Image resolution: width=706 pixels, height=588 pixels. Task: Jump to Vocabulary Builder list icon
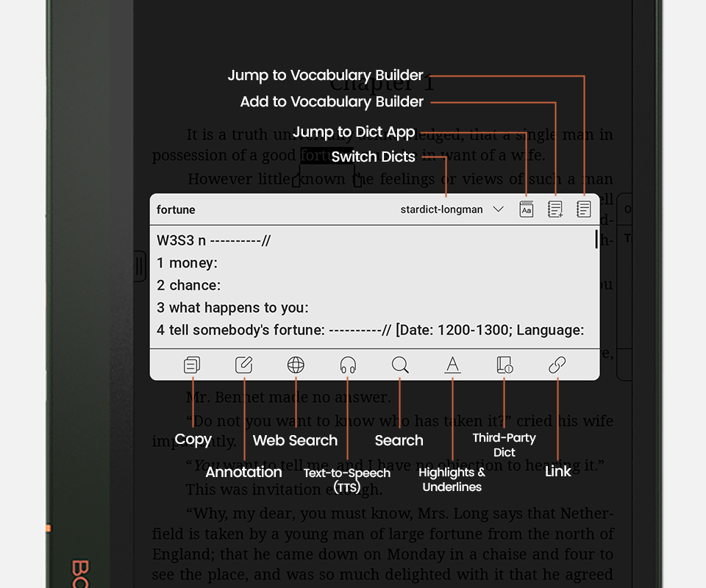tap(584, 209)
